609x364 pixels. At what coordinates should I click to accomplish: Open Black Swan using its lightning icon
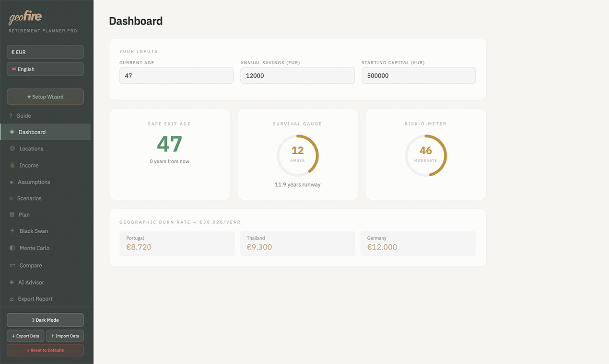[x=11, y=231]
